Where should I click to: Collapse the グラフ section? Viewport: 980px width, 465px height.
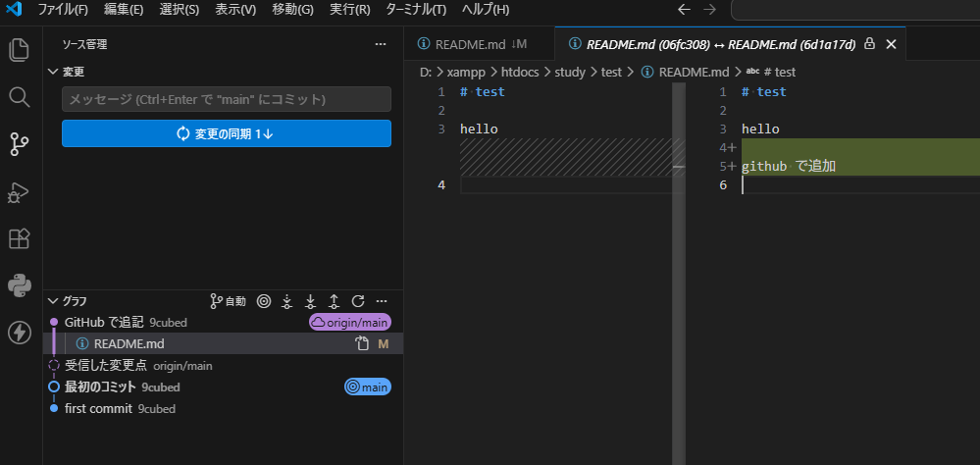pos(54,301)
